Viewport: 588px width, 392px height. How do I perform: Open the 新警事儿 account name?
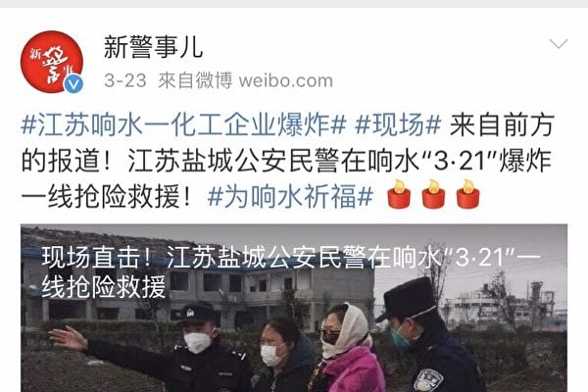[154, 48]
